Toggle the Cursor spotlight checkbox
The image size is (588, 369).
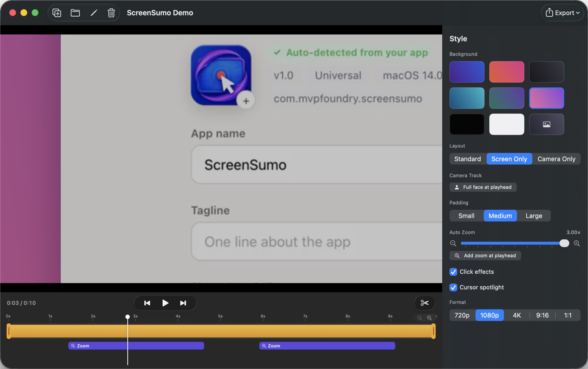tap(453, 287)
